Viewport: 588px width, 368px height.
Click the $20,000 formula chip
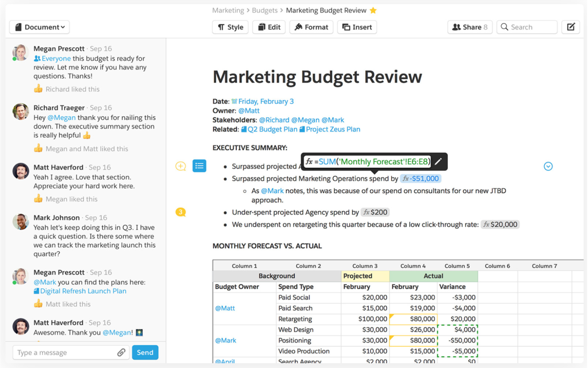click(x=500, y=224)
